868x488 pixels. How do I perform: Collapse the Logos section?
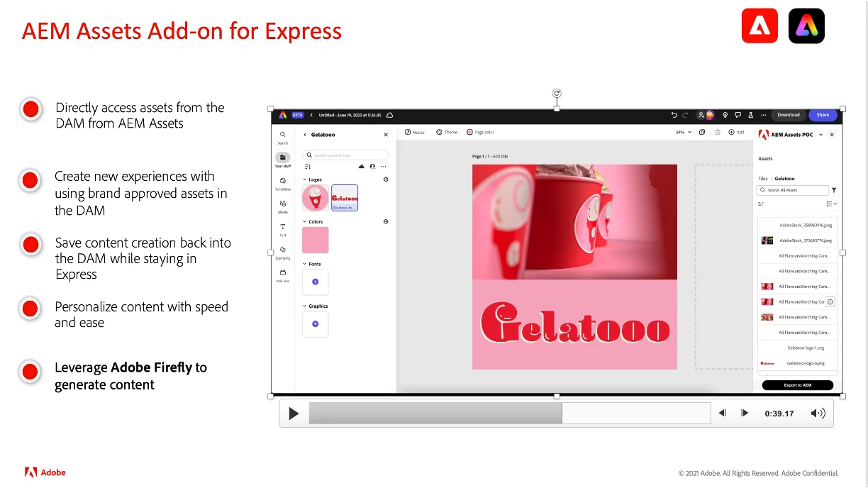(x=305, y=179)
